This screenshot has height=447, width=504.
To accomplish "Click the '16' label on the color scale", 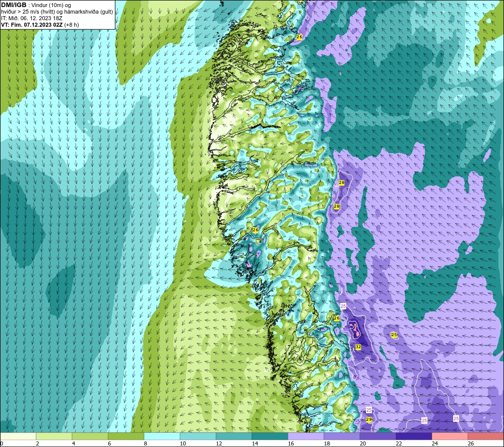I will coord(291,443).
